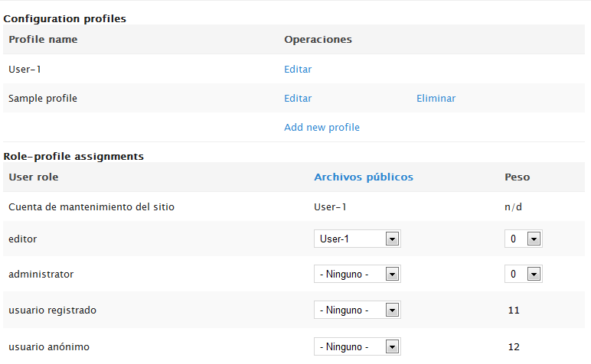Image resolution: width=591 pixels, height=364 pixels.
Task: Open administrator role profile dropdown
Action: (357, 274)
